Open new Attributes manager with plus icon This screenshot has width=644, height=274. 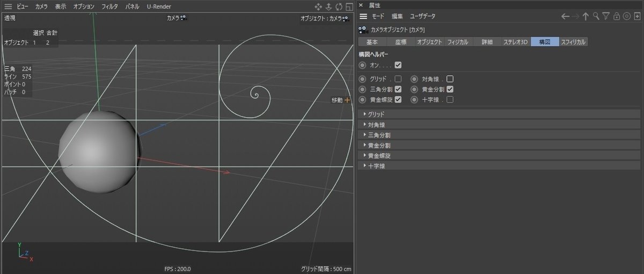tap(636, 17)
